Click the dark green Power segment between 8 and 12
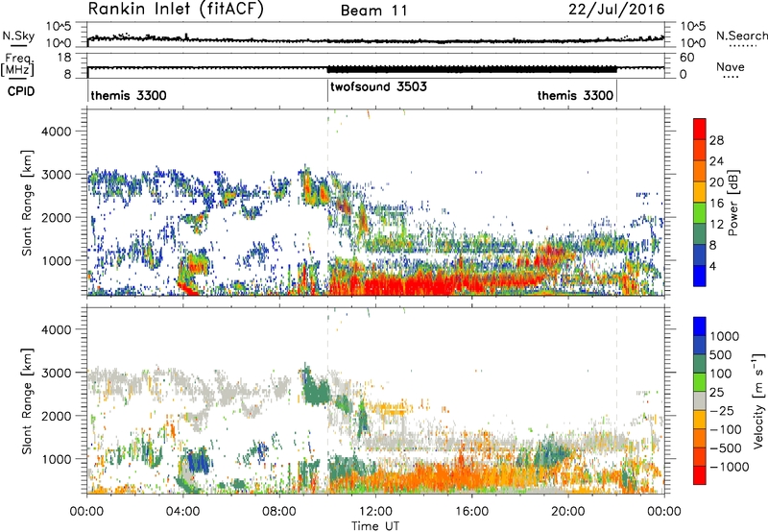This screenshot has width=768, height=532. tap(700, 234)
